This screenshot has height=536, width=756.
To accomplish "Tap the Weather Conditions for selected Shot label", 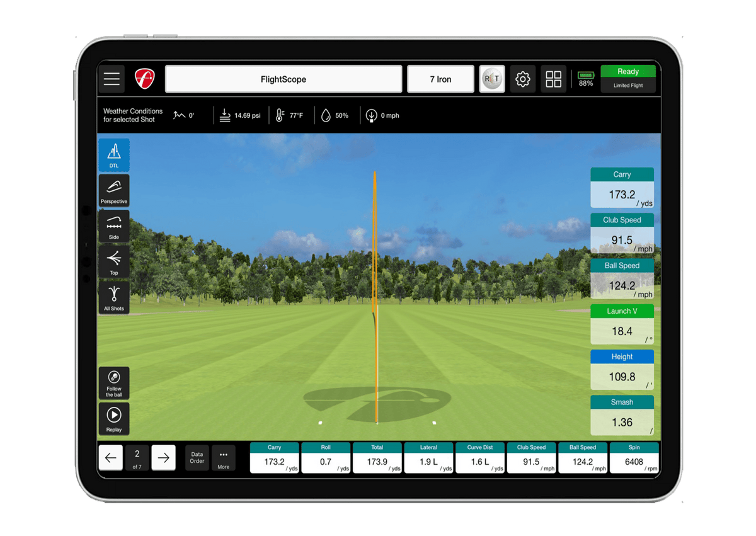I will (x=133, y=115).
